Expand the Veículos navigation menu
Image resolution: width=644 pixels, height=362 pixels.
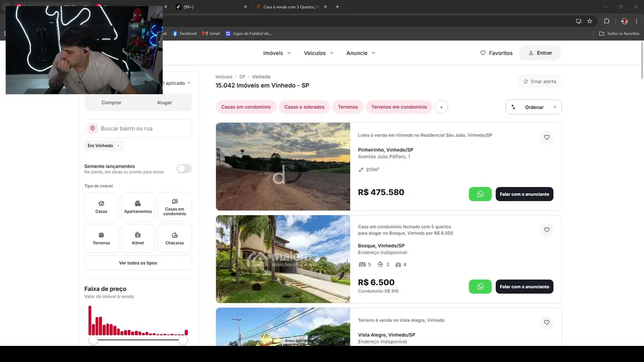(x=318, y=53)
